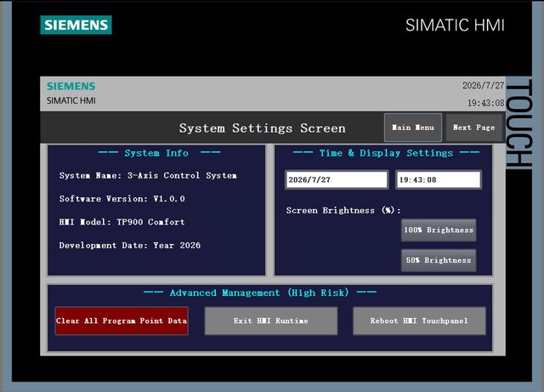Click the Siemens logo in the grey header bar

tap(71, 86)
